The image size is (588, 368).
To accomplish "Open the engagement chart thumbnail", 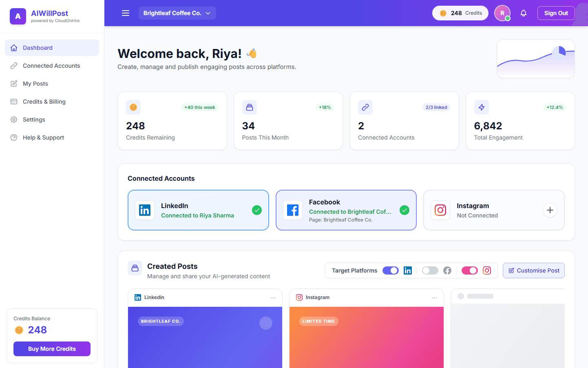I will coord(536,59).
